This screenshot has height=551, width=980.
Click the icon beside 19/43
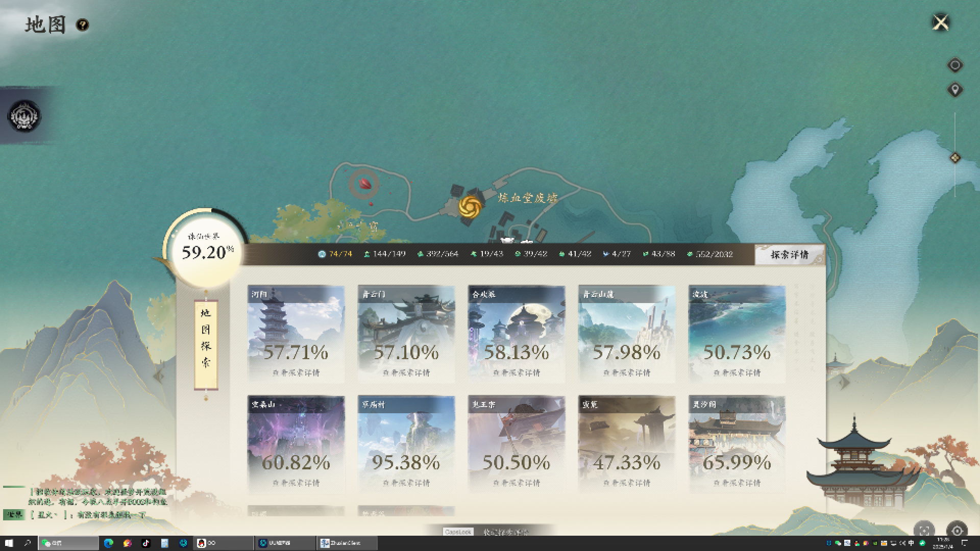pos(474,254)
